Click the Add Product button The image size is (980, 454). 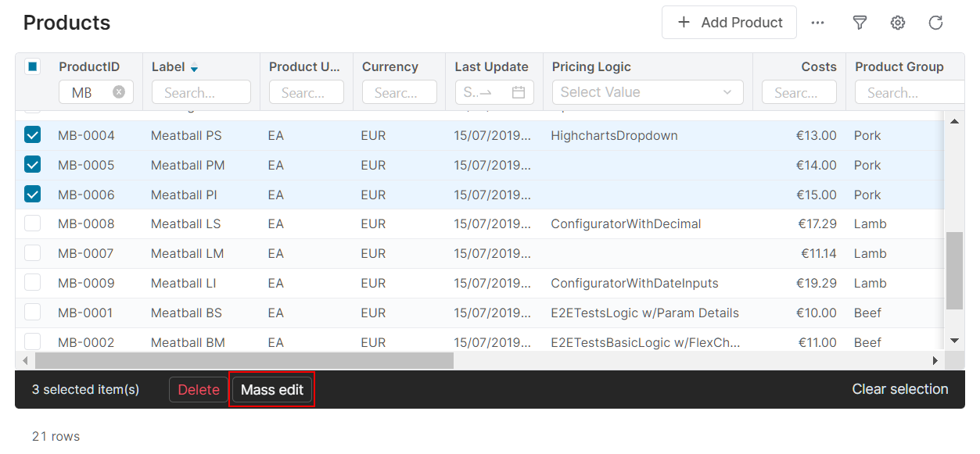pos(729,23)
